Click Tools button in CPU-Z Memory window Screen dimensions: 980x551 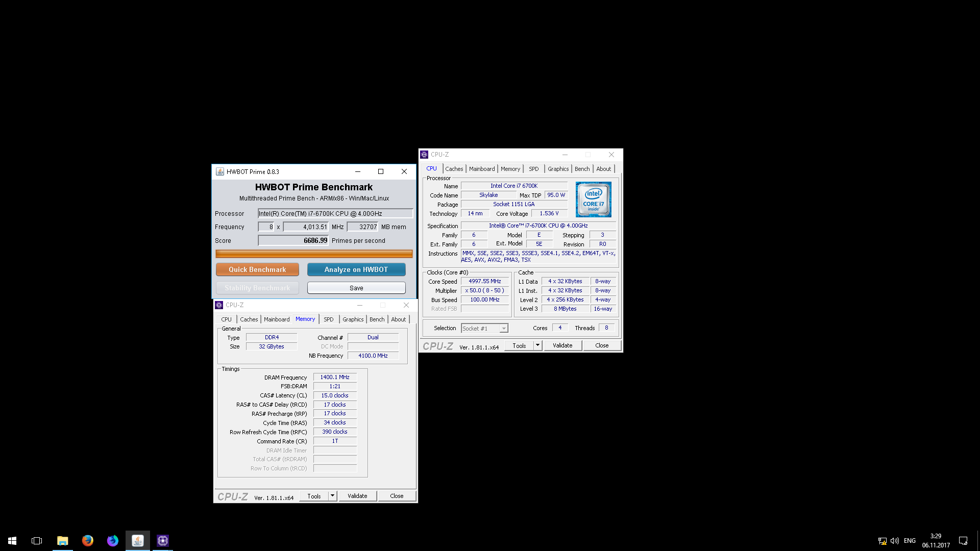(x=314, y=496)
